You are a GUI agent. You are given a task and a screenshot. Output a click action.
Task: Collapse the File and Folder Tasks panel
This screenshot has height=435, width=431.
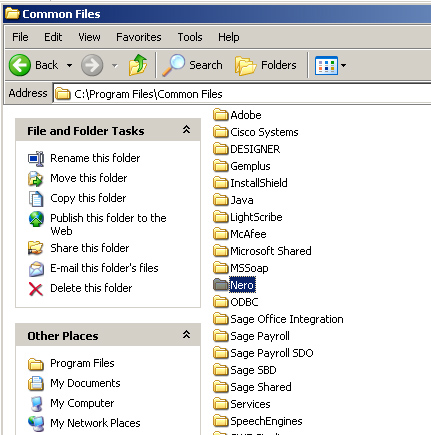tap(187, 130)
